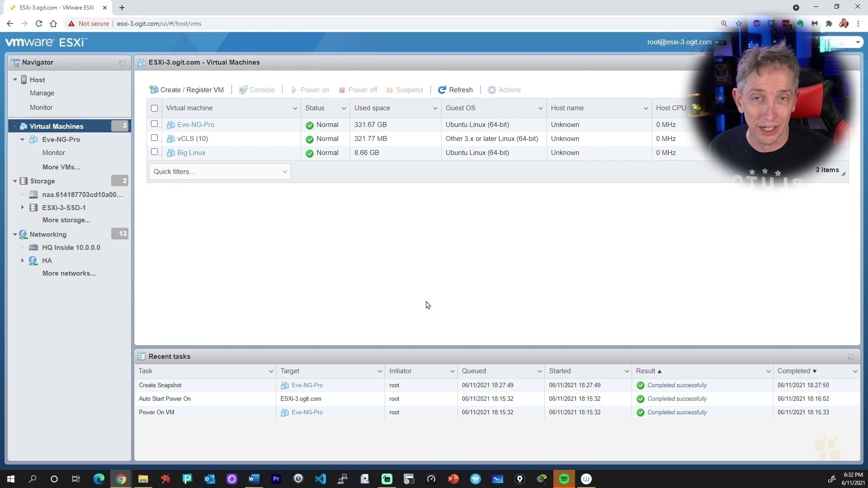Toggle checkbox for Eve-NG-Pro VM row
Screen dimensions: 868x488
(x=155, y=123)
